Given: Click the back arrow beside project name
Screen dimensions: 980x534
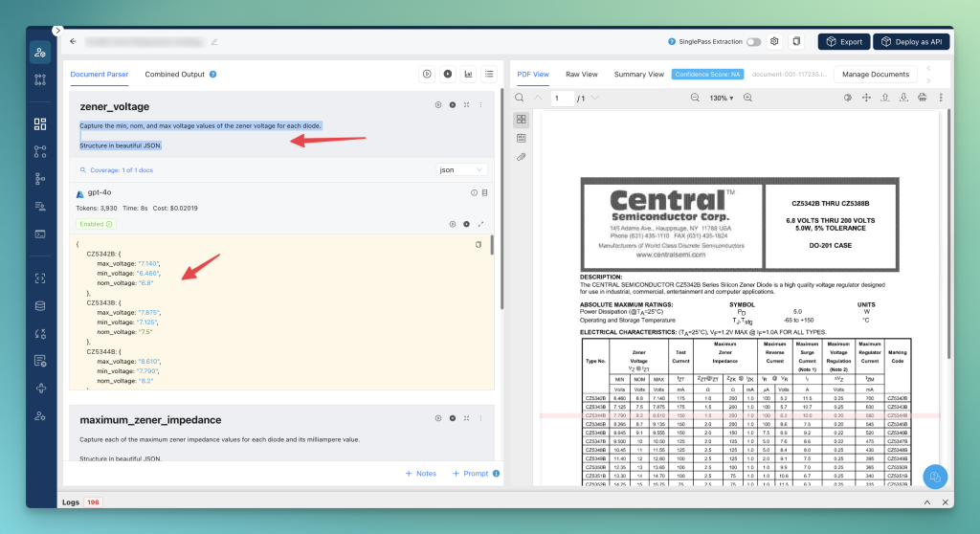Looking at the screenshot, I should click(74, 42).
